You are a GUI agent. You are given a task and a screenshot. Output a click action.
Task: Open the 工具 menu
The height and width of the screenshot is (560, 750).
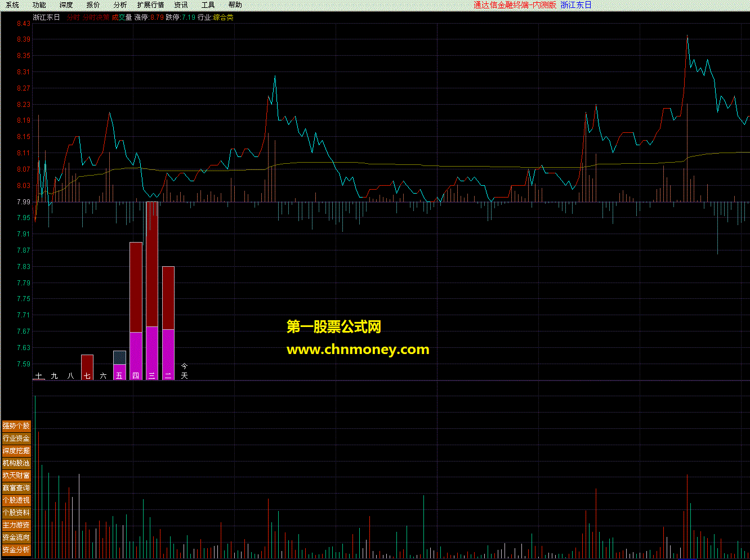(x=208, y=5)
